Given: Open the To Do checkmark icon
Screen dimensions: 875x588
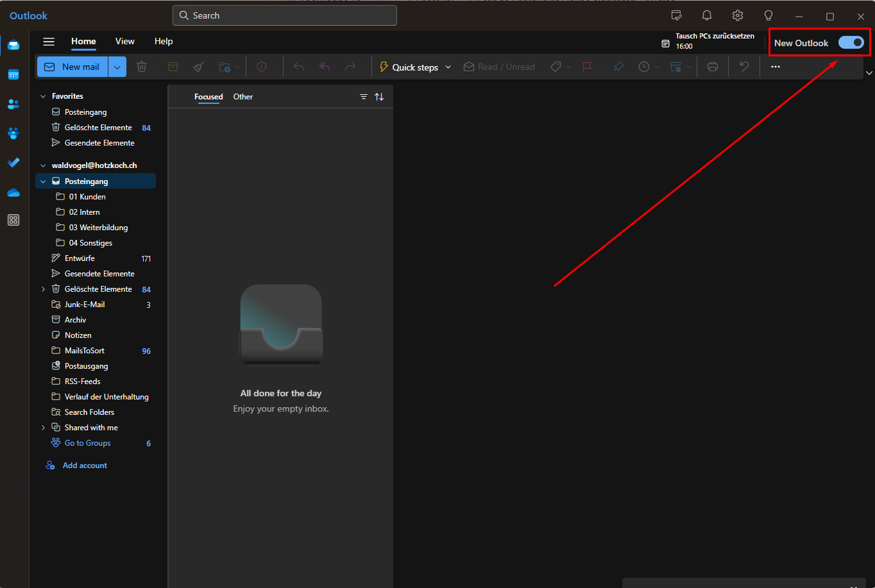Looking at the screenshot, I should [x=13, y=163].
